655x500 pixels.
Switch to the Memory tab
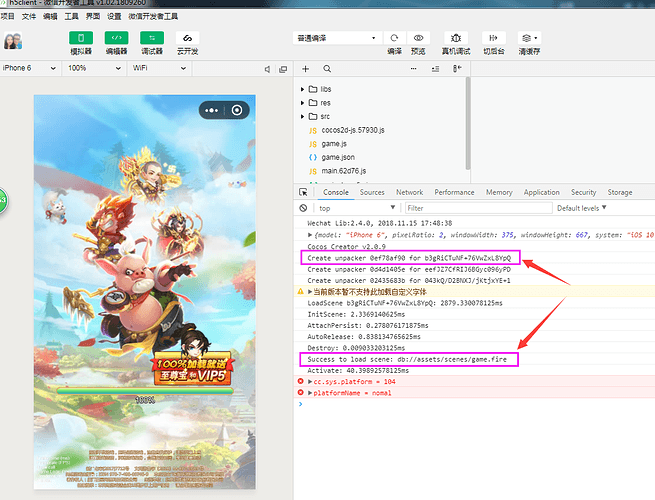pos(499,192)
